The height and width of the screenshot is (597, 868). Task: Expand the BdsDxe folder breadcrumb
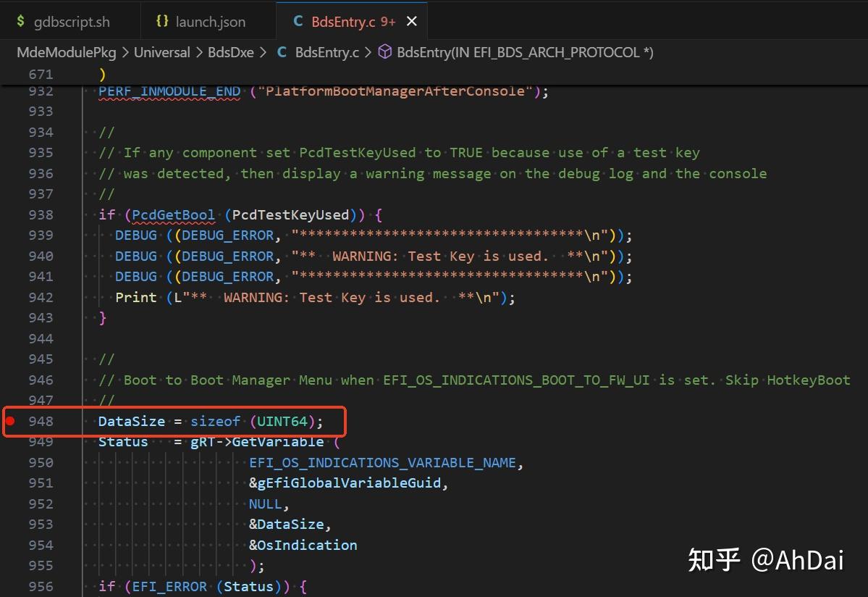(229, 51)
